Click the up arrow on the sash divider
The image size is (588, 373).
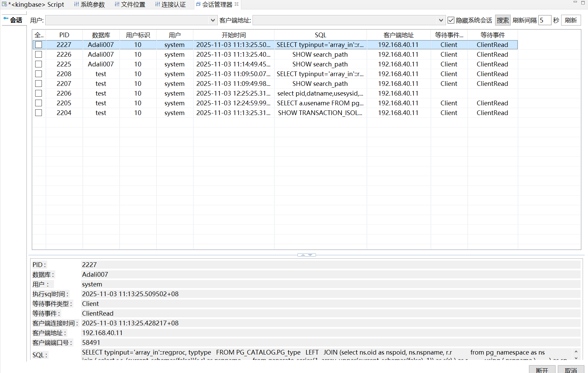(303, 255)
